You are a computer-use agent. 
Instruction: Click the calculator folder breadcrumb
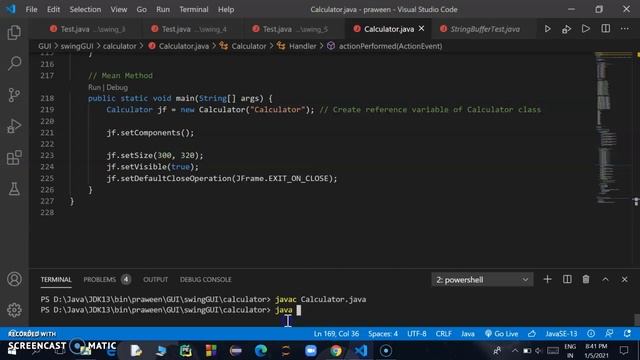pos(120,46)
